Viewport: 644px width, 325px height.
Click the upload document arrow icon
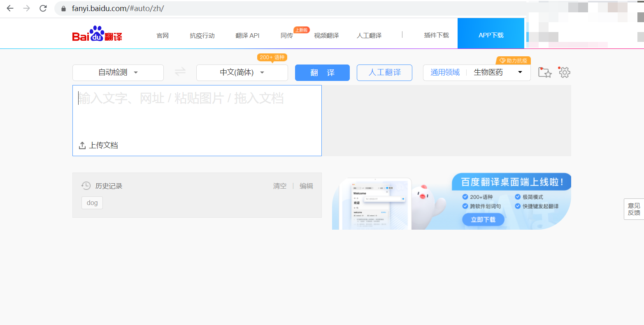pos(82,145)
